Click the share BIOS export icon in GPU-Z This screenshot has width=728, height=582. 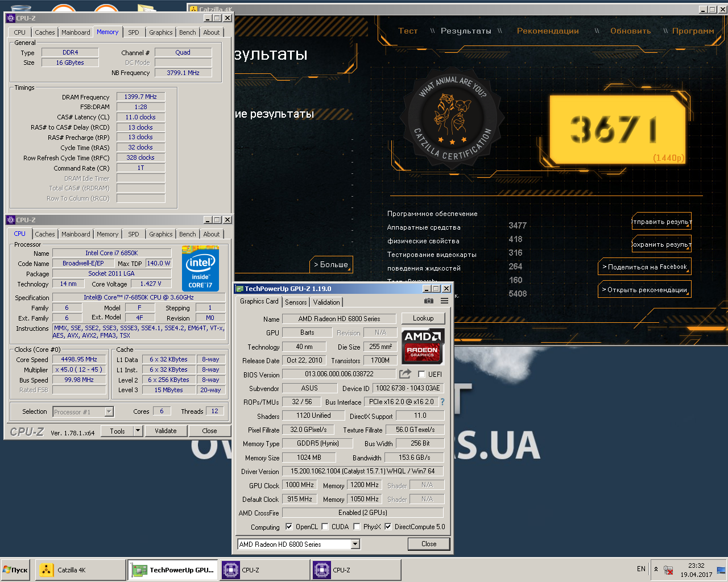(x=405, y=373)
